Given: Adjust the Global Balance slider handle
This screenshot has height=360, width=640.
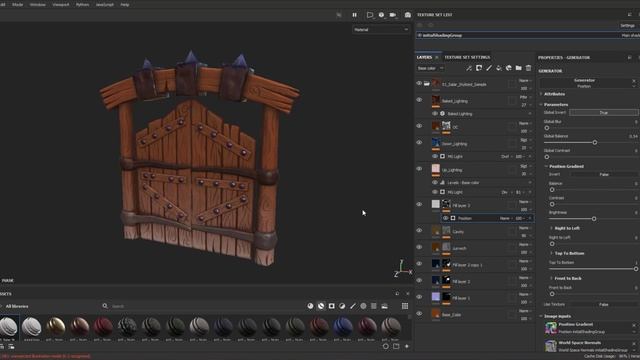Looking at the screenshot, I should coord(595,142).
